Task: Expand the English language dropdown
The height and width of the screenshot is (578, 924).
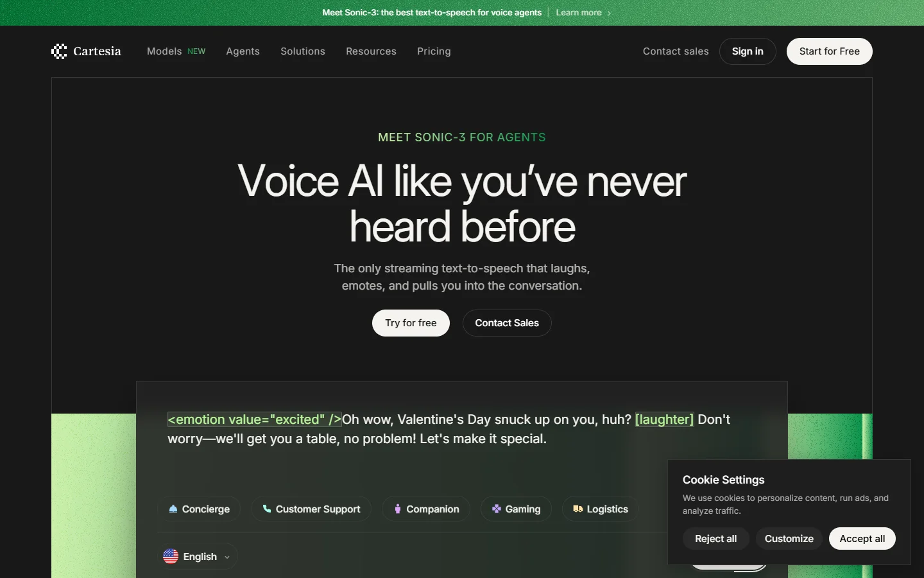Action: coord(198,556)
